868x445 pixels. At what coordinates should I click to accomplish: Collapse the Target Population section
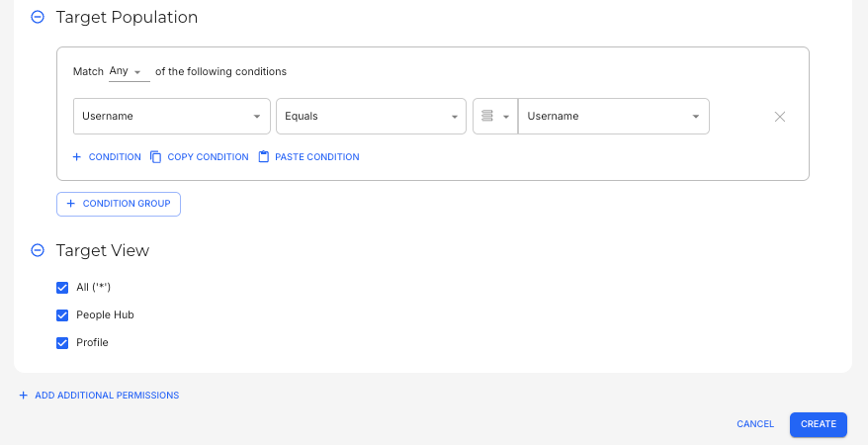[x=38, y=17]
